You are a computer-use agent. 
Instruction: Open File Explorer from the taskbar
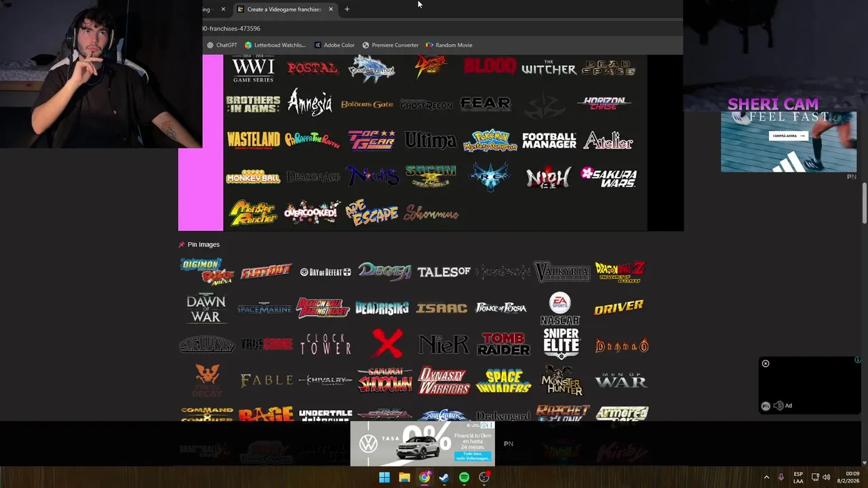pyautogui.click(x=404, y=478)
